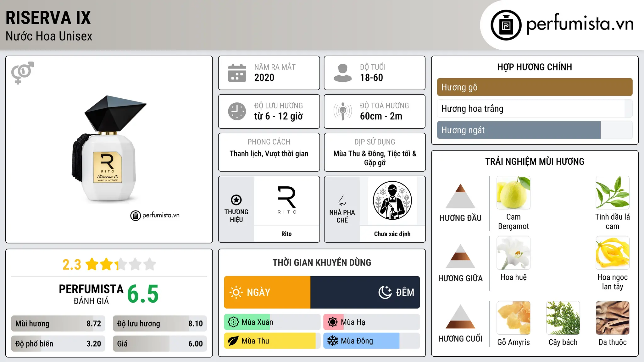Click the snowflake icon for Mùa Đông
The width and height of the screenshot is (644, 362).
point(333,341)
